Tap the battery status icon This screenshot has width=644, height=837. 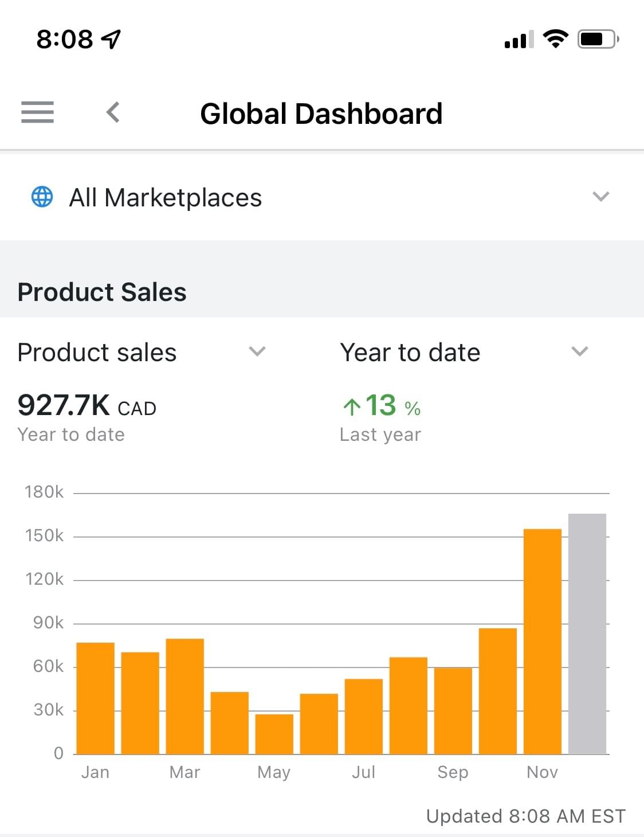tap(598, 39)
